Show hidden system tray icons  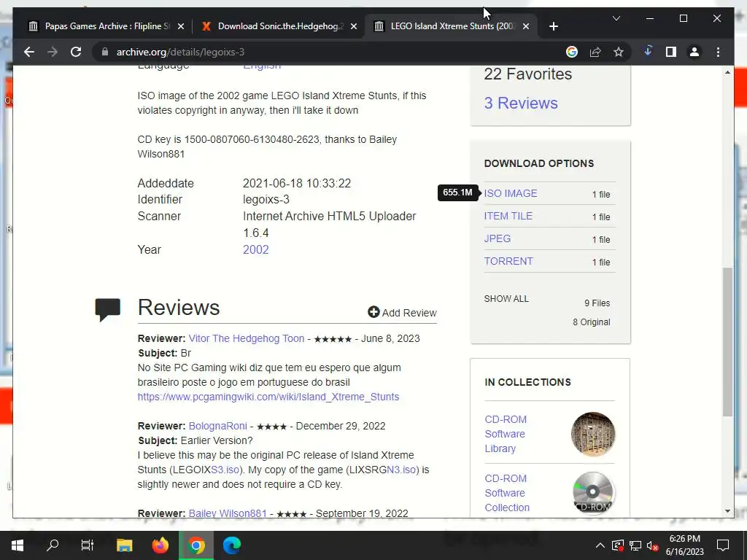pyautogui.click(x=600, y=545)
